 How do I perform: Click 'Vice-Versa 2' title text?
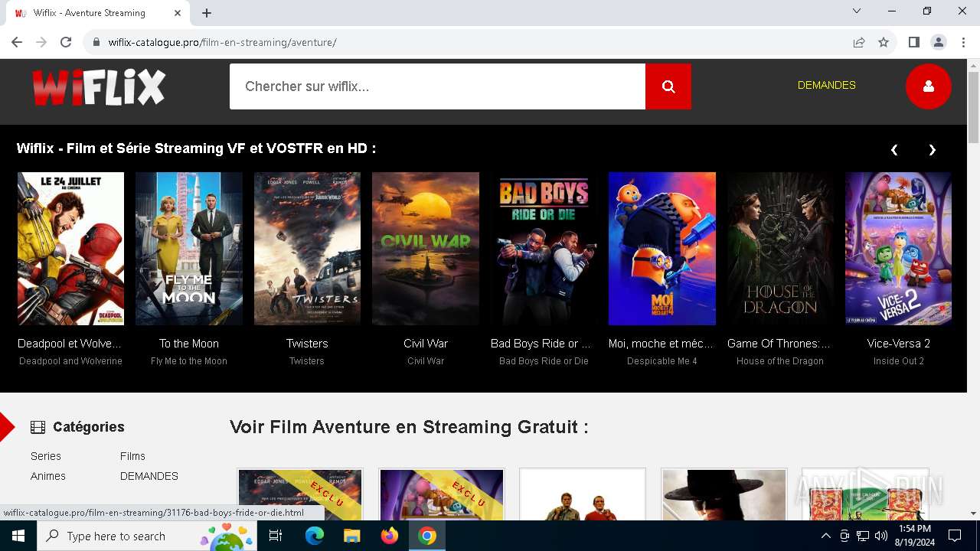(899, 344)
